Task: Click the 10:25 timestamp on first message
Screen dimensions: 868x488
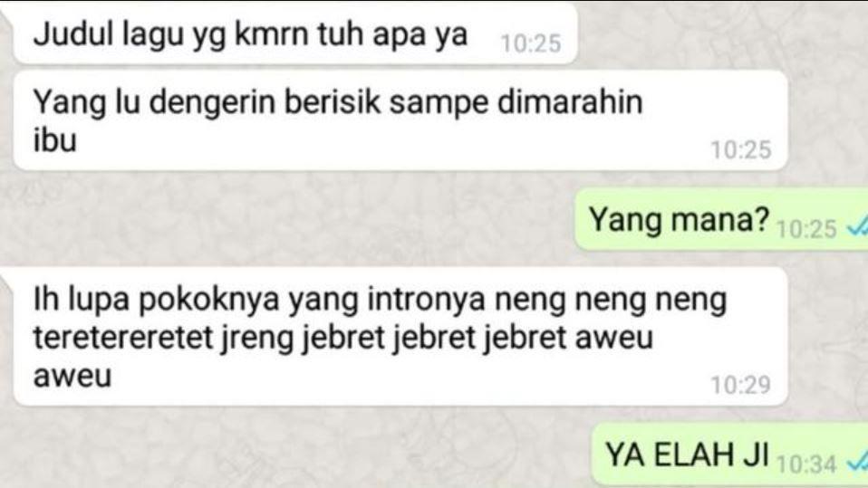Action: point(531,43)
